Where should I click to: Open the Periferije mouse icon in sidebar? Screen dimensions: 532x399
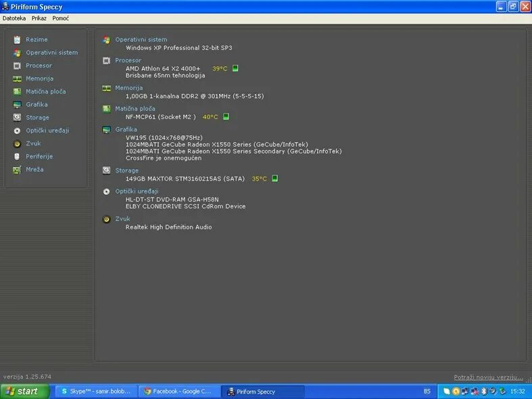[x=17, y=156]
